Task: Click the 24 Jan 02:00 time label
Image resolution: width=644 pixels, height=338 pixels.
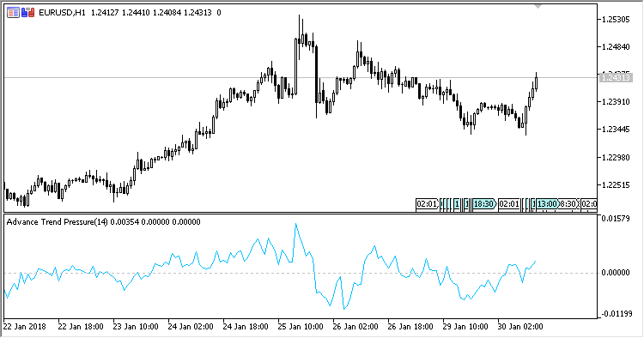Action: (191, 327)
